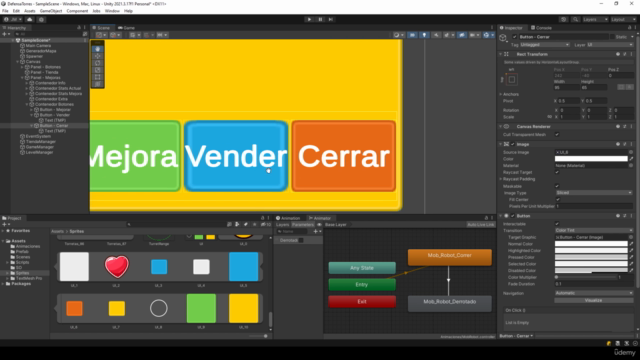The width and height of the screenshot is (640, 360).
Task: Click the Play button
Action: pyautogui.click(x=309, y=19)
